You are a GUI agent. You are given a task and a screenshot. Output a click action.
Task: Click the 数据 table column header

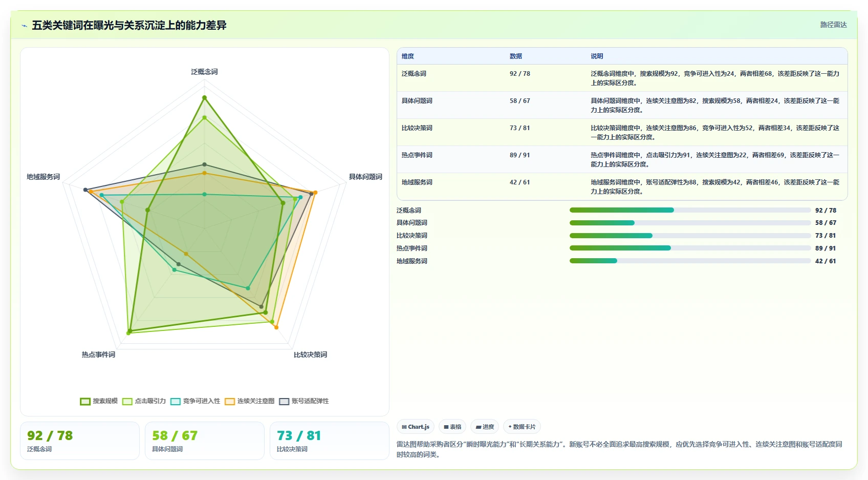coord(516,56)
